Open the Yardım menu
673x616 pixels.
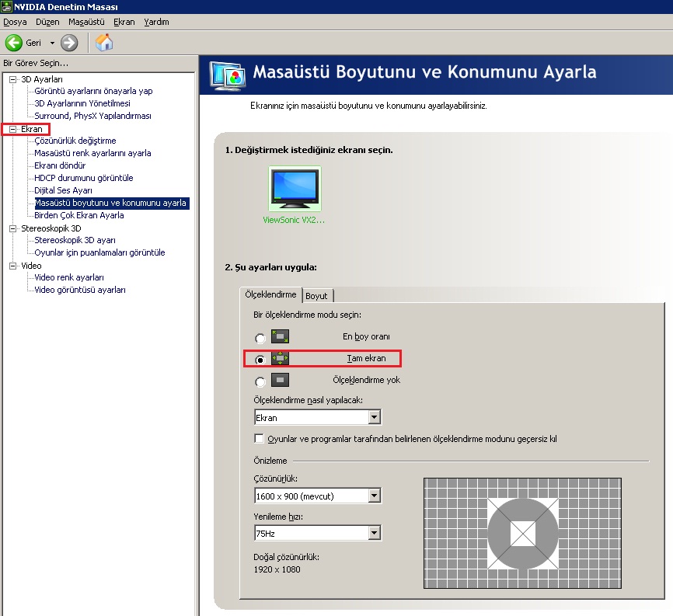(156, 22)
